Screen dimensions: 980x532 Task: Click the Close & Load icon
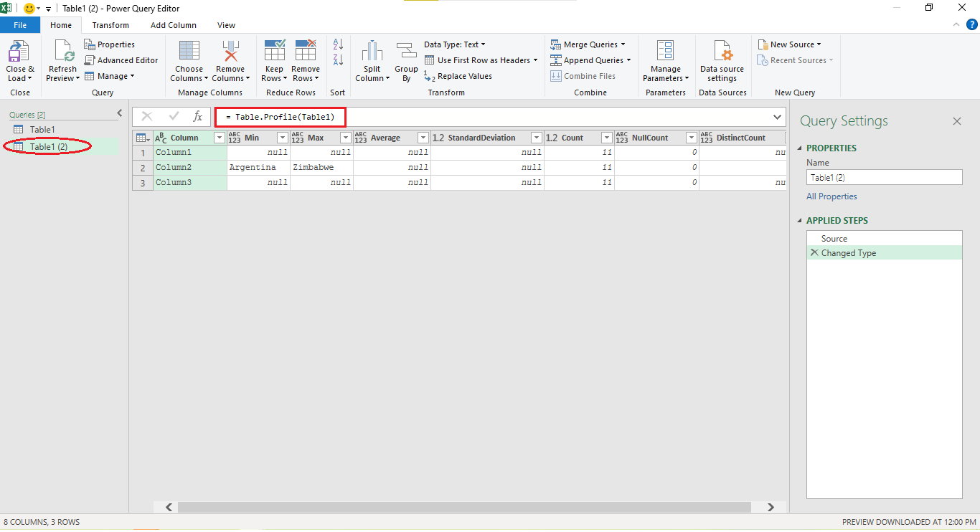click(19, 52)
